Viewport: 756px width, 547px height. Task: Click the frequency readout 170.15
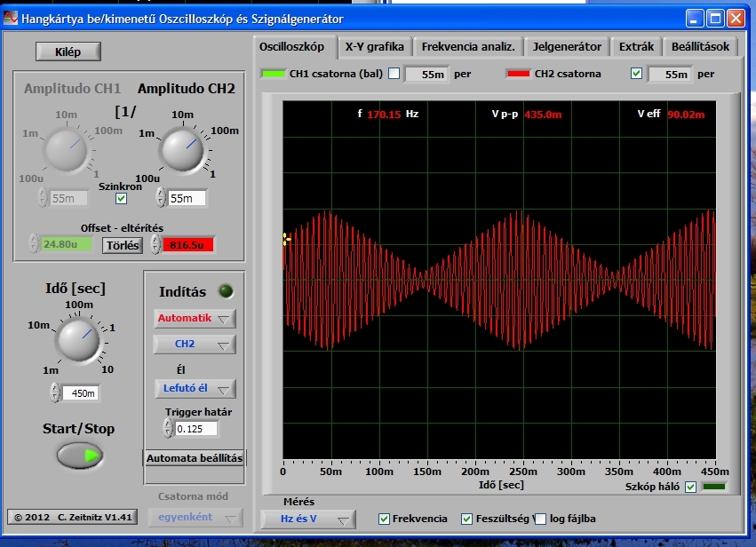[x=384, y=115]
